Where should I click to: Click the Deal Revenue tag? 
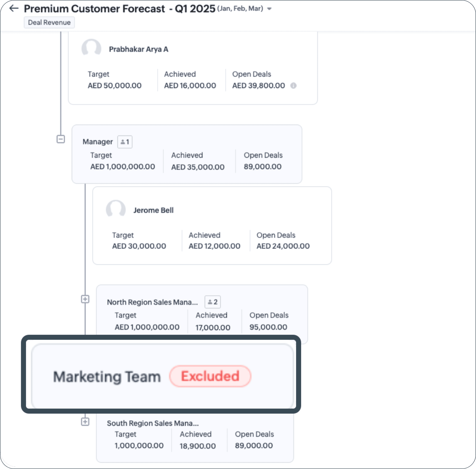(49, 22)
